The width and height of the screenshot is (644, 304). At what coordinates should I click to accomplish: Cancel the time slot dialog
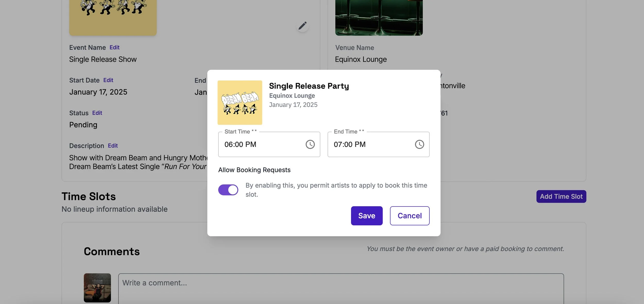click(x=409, y=216)
